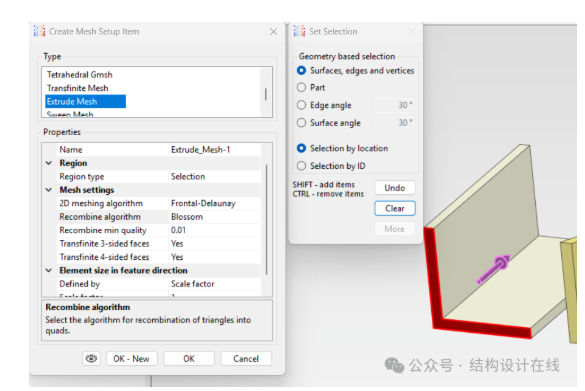Select Extrude Mesh type

click(85, 101)
